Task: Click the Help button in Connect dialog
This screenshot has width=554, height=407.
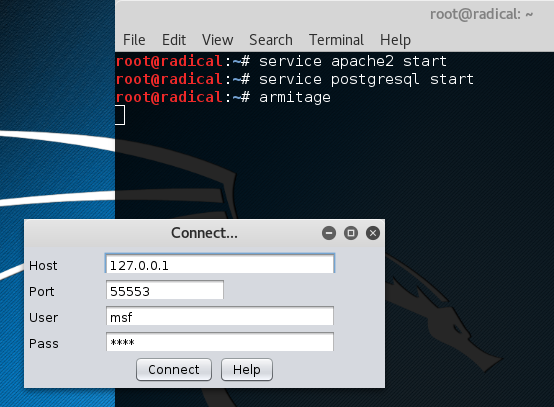Action: click(x=247, y=370)
